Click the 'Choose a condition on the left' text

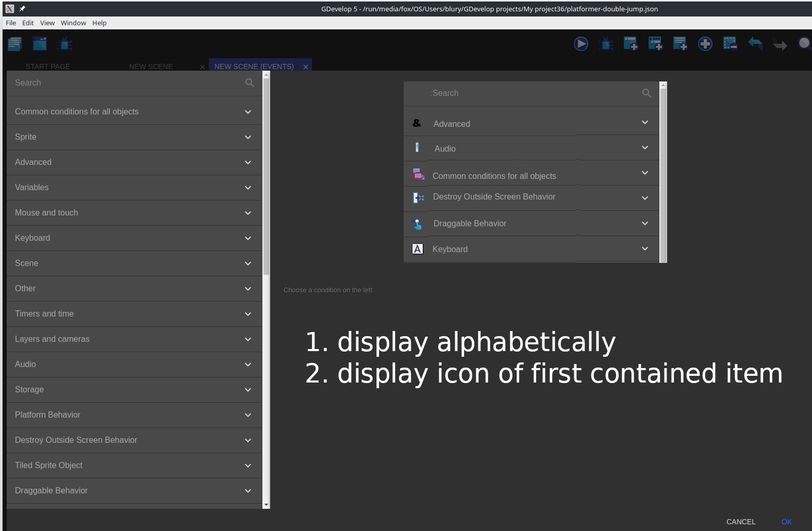click(x=328, y=290)
